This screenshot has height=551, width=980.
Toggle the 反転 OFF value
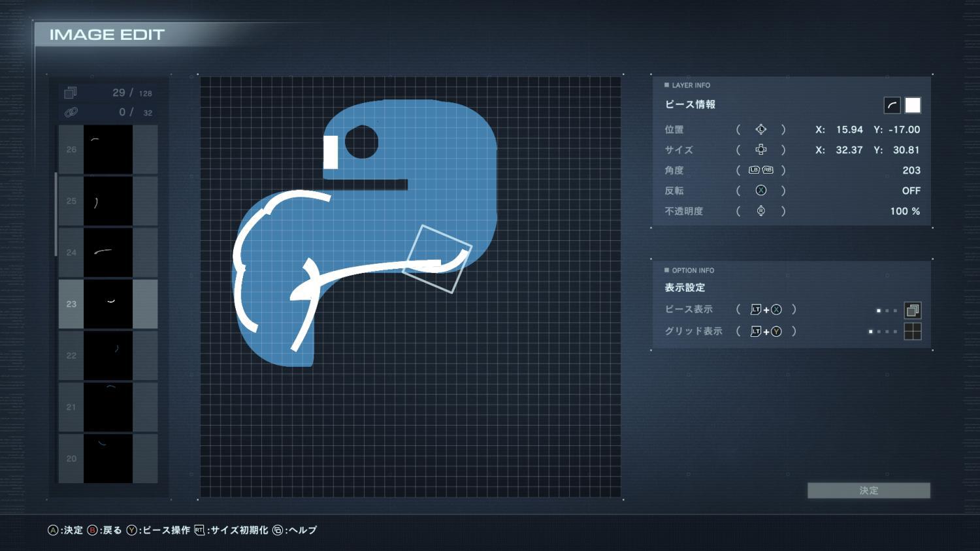point(911,191)
